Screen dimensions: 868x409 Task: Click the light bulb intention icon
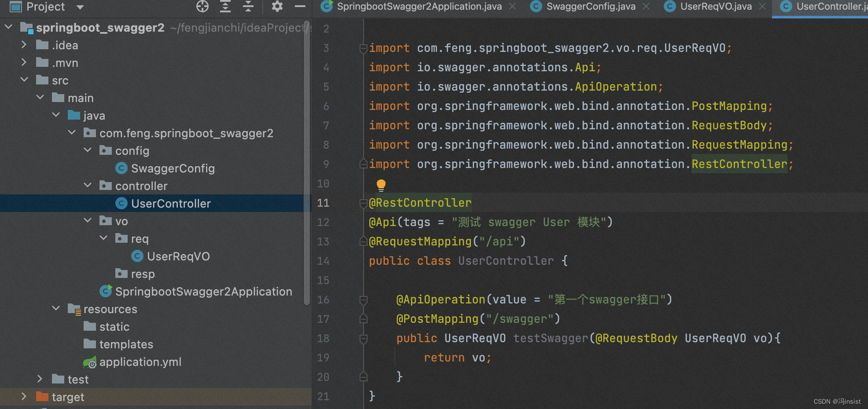click(x=381, y=184)
